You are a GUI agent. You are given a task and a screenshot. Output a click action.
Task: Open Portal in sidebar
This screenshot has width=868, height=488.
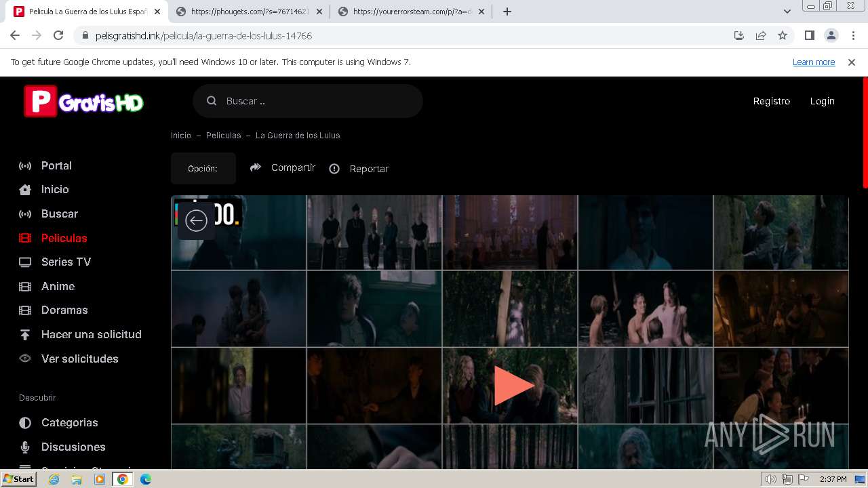tap(56, 165)
